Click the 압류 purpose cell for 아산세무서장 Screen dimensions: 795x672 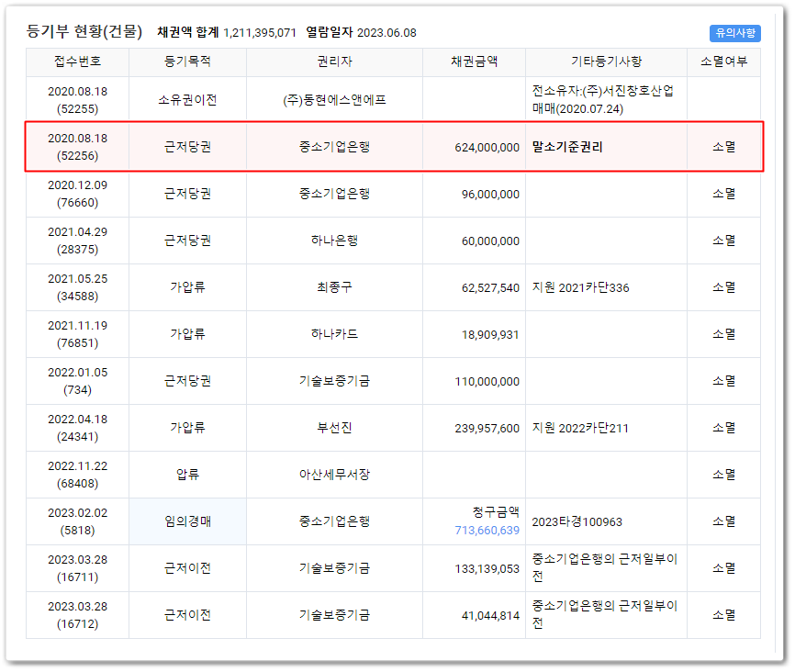click(x=187, y=475)
